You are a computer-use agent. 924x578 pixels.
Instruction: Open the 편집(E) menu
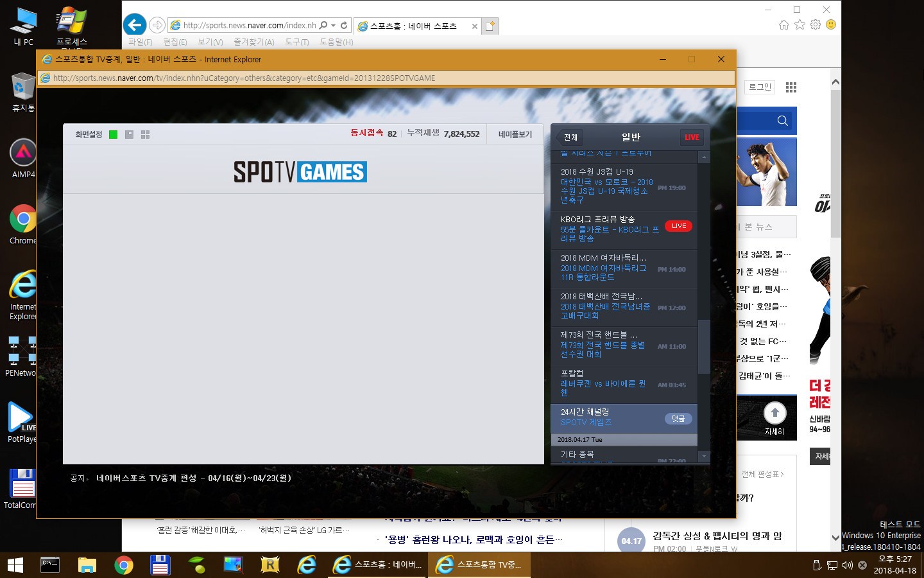click(x=175, y=42)
